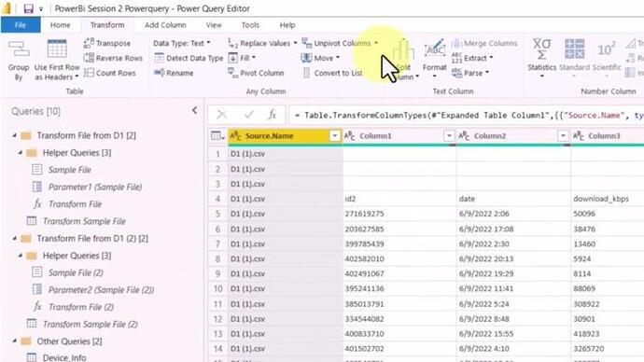Open the Data Type: Text dropdown
The image size is (644, 362).
click(x=182, y=43)
